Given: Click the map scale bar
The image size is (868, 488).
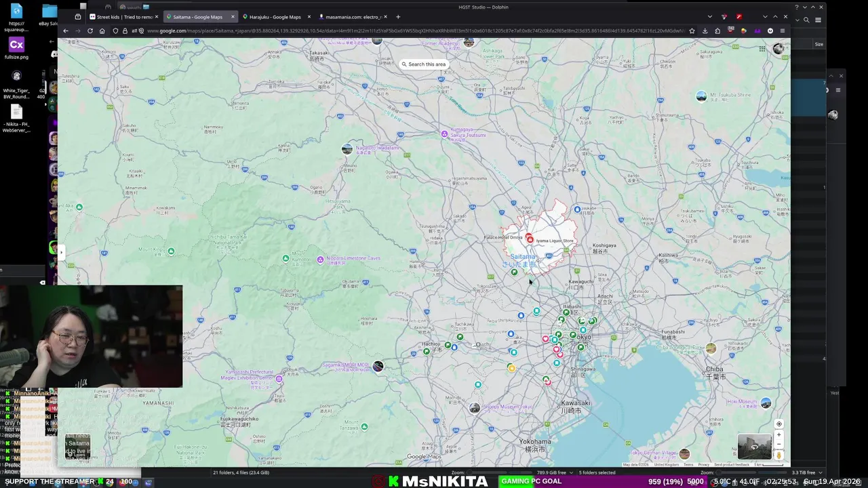Looking at the screenshot, I should click(769, 465).
